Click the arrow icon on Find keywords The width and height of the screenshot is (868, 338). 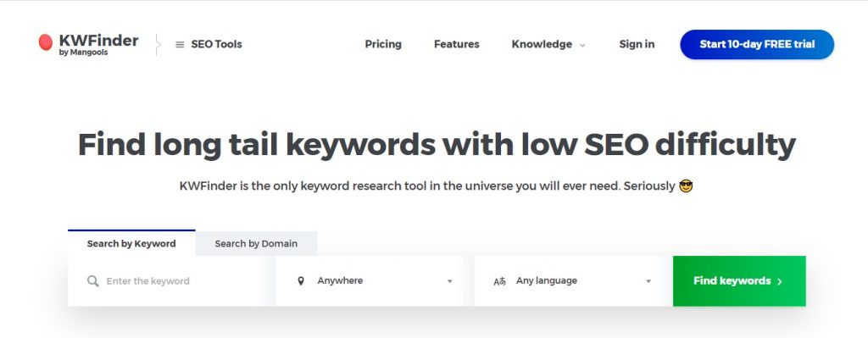(x=780, y=281)
